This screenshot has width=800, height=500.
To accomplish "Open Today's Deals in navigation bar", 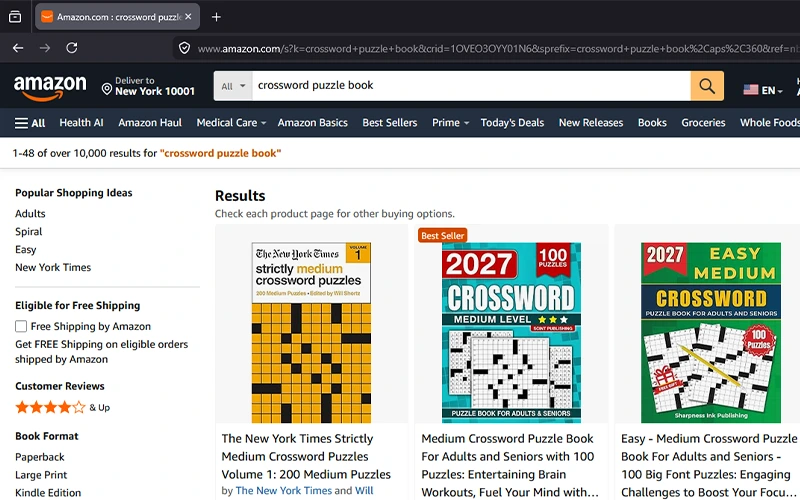I will coord(512,123).
